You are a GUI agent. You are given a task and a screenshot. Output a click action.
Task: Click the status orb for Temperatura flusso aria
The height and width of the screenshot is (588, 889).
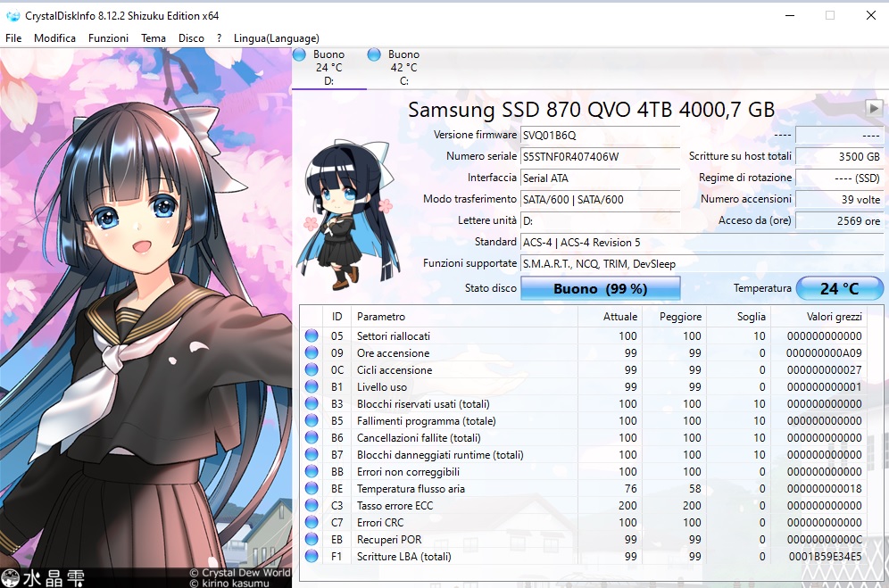(x=312, y=488)
